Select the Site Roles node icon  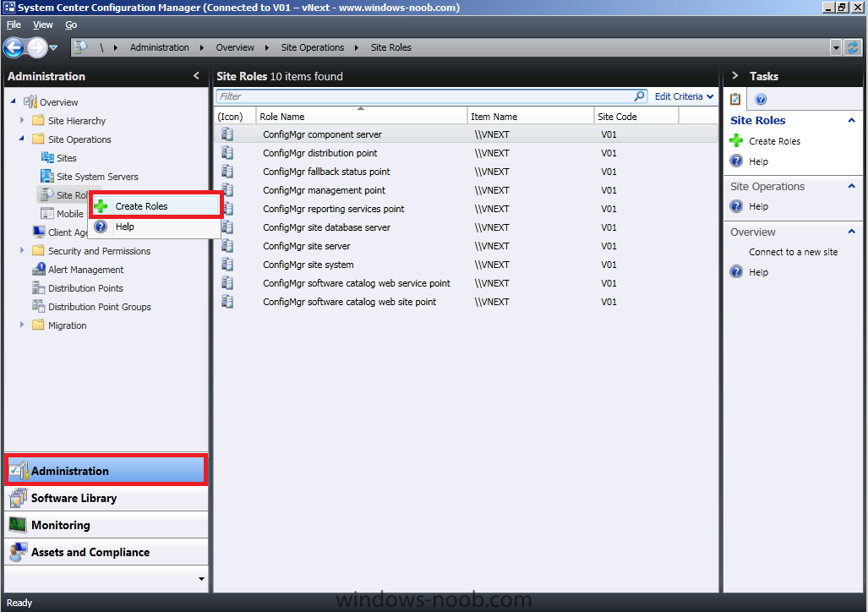pyautogui.click(x=47, y=194)
